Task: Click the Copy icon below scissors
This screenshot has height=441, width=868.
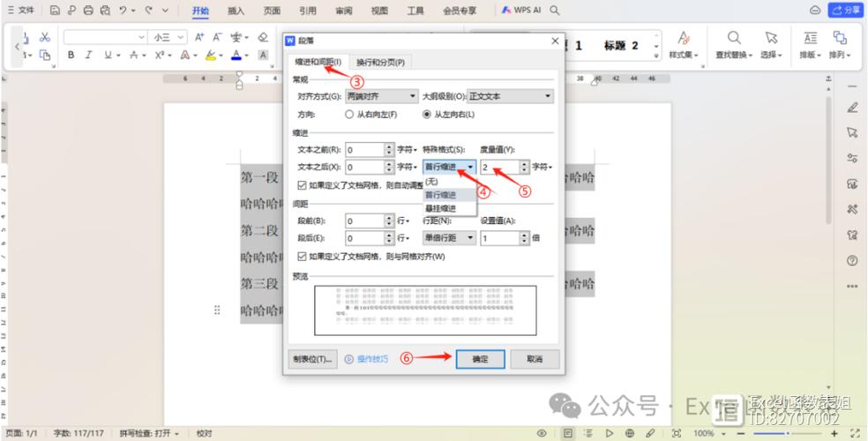Action: pyautogui.click(x=45, y=55)
